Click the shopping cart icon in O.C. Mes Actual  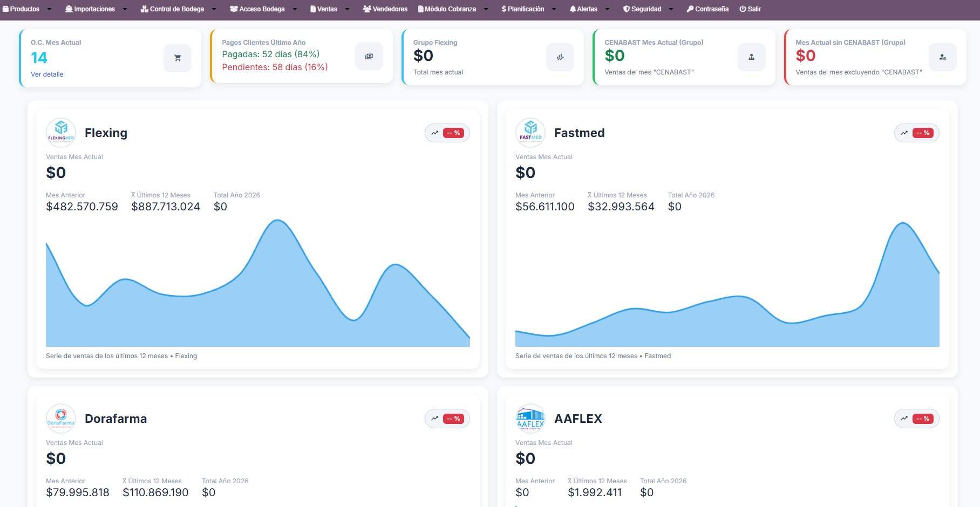coord(177,58)
